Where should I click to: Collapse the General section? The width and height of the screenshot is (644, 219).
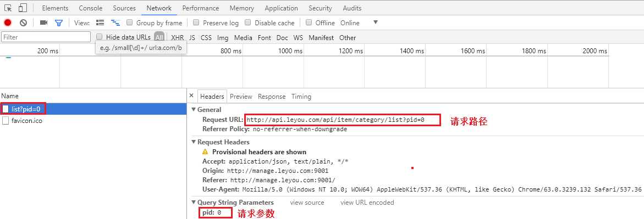click(x=194, y=110)
